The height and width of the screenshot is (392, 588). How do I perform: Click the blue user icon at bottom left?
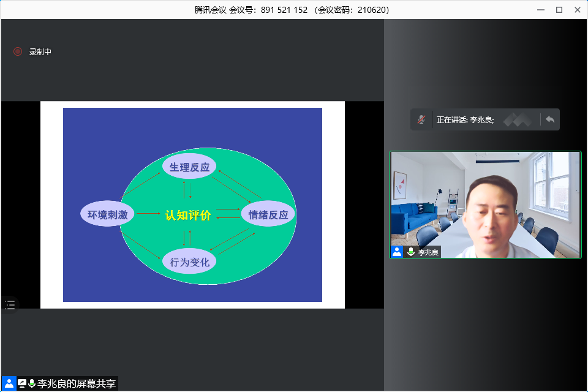coord(9,383)
